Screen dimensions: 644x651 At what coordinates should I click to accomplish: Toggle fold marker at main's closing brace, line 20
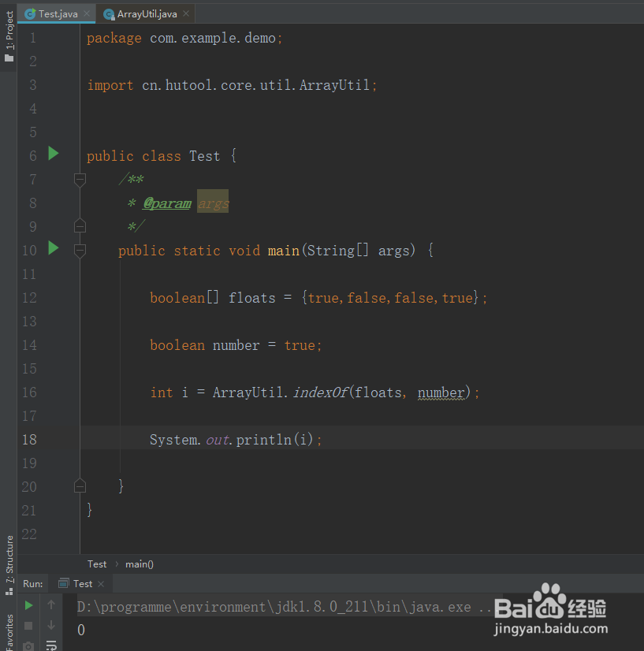click(x=80, y=485)
